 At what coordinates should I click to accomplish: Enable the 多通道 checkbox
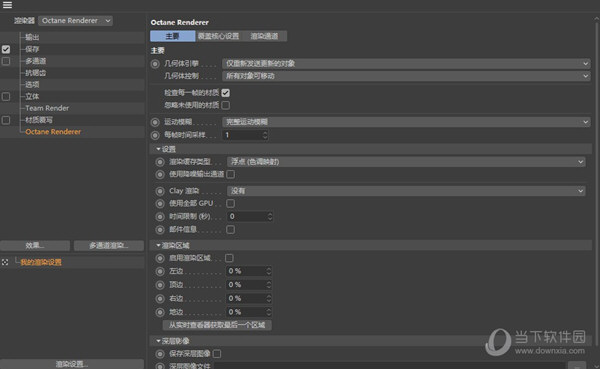pyautogui.click(x=6, y=61)
